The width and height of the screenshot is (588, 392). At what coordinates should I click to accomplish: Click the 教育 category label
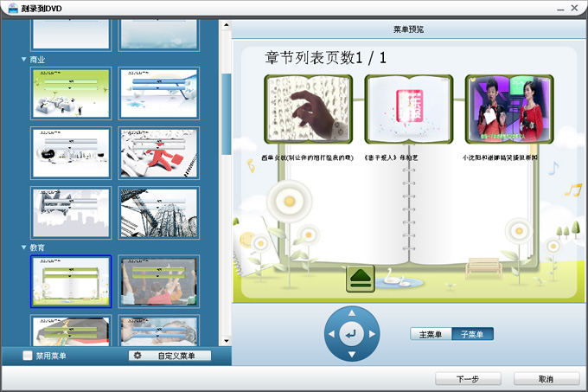(37, 247)
